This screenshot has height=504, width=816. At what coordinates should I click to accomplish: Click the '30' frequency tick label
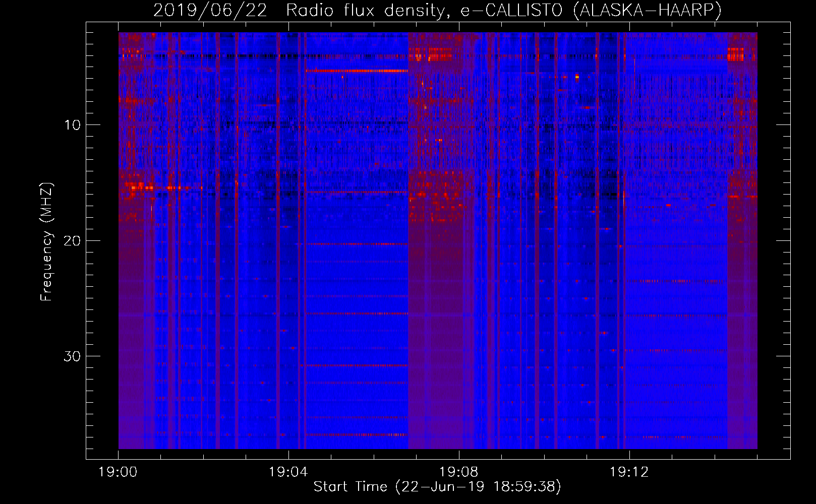[73, 356]
